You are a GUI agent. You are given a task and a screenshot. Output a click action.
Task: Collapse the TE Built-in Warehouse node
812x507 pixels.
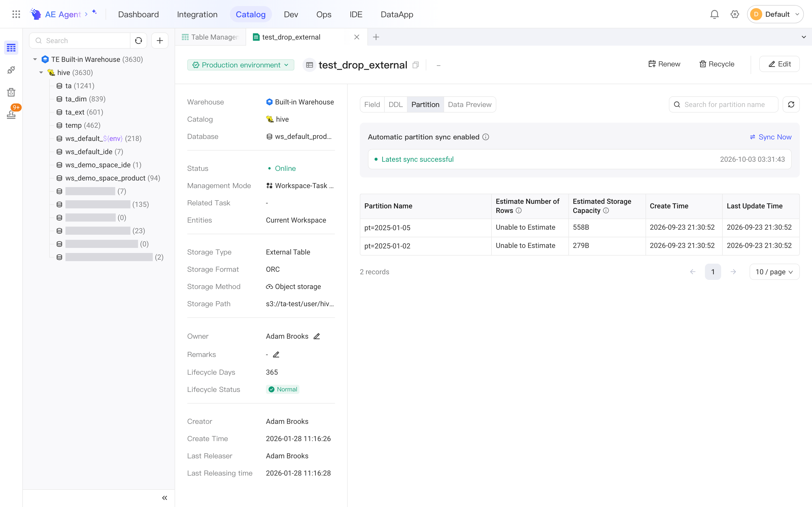35,59
